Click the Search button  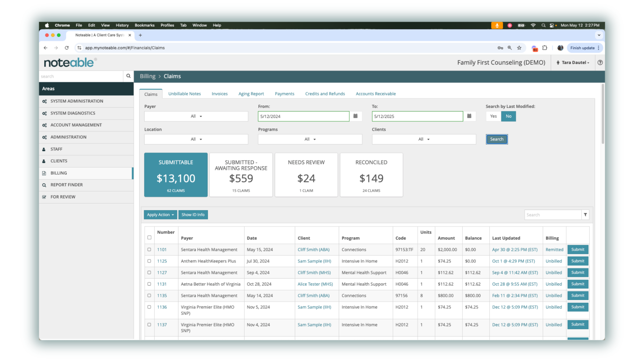tap(496, 139)
